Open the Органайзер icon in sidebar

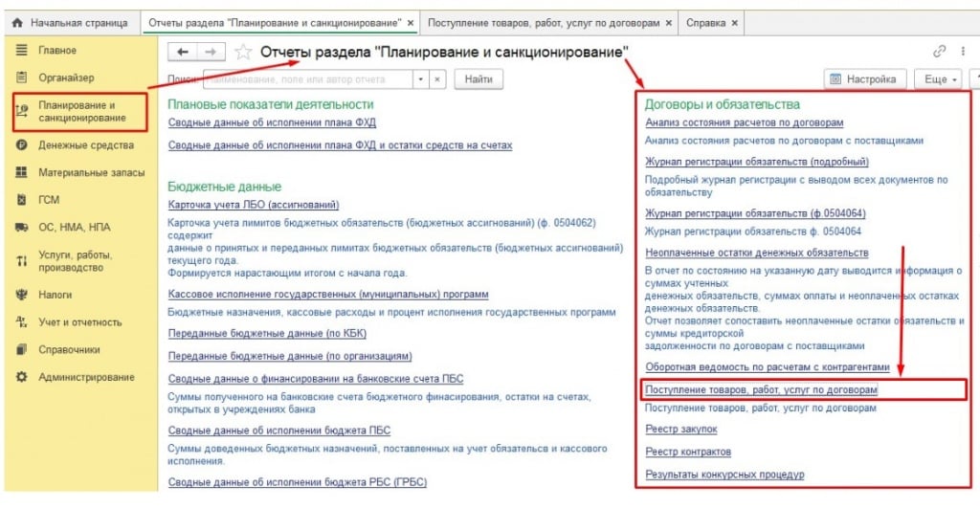tap(21, 77)
